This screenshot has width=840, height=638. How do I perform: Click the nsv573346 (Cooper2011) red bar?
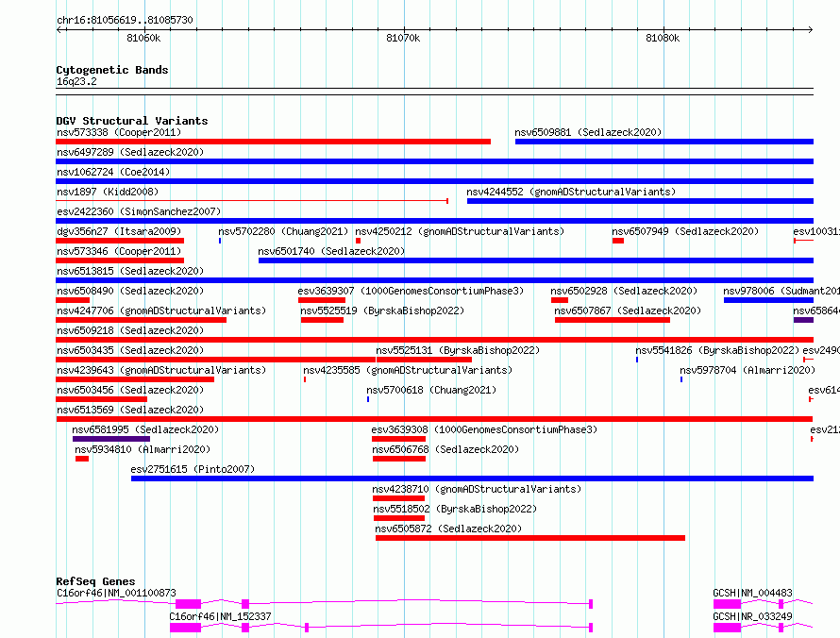click(120, 260)
